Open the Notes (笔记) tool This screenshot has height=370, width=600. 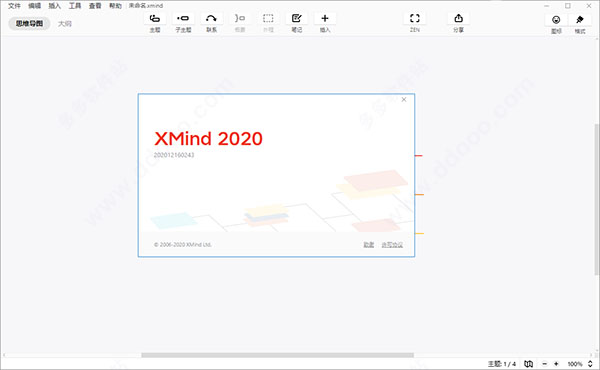[x=297, y=18]
